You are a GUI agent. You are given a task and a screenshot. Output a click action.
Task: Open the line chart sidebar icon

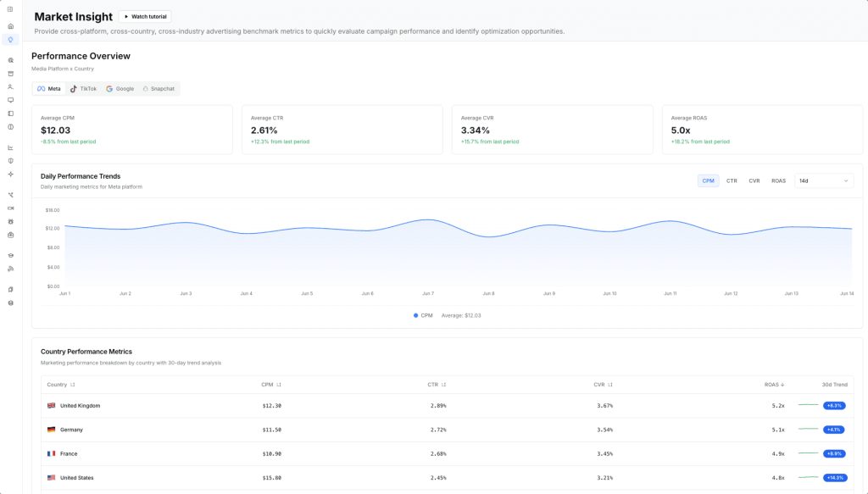pyautogui.click(x=10, y=147)
